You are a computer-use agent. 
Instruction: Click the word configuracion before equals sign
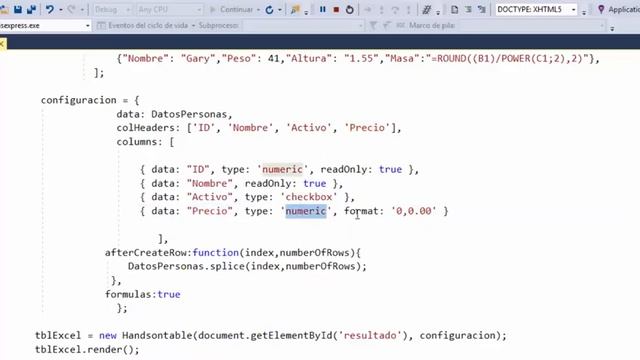(x=78, y=100)
